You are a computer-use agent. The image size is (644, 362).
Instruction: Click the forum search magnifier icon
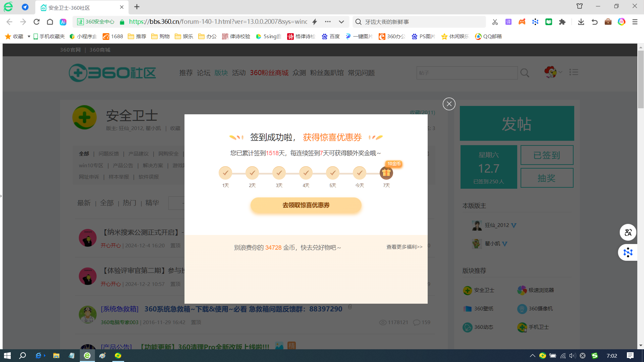click(525, 73)
